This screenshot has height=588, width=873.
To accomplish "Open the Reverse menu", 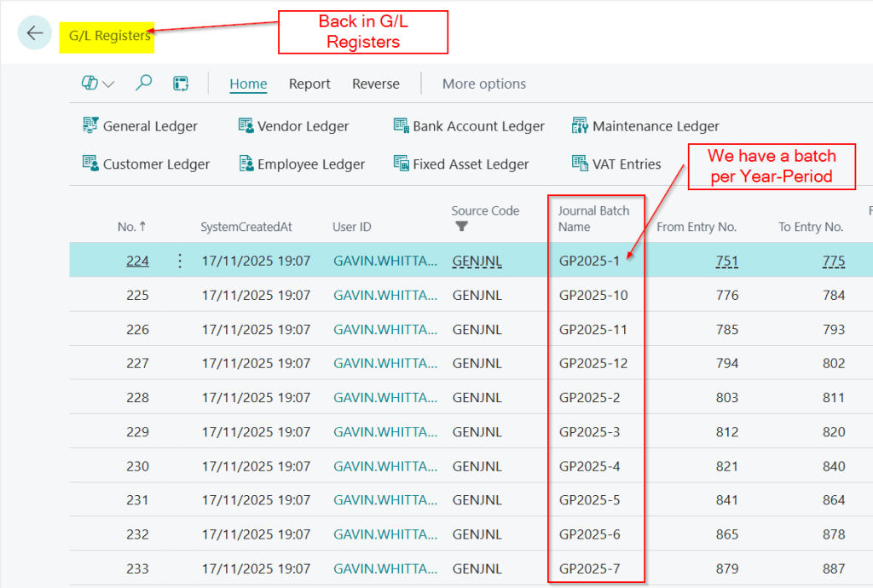I will 375,84.
